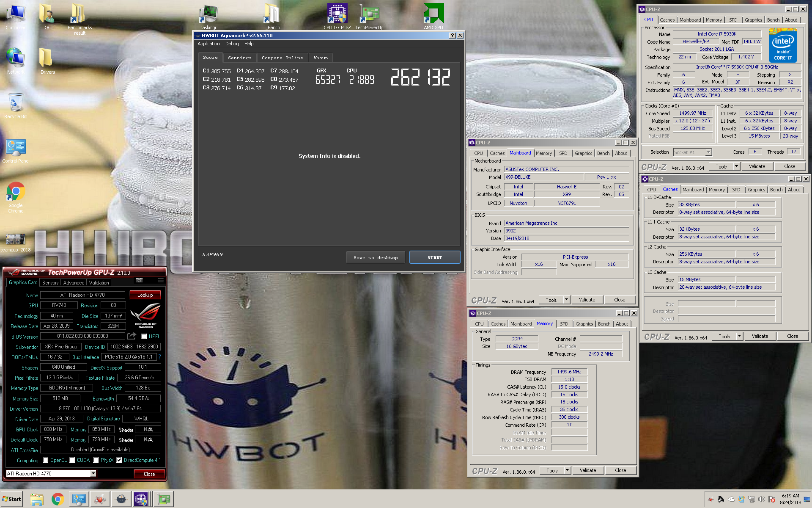Screen dimensions: 812x508
Task: Expand the Tools dropdown arrow in CPU-Z Caches window
Action: coord(739,336)
